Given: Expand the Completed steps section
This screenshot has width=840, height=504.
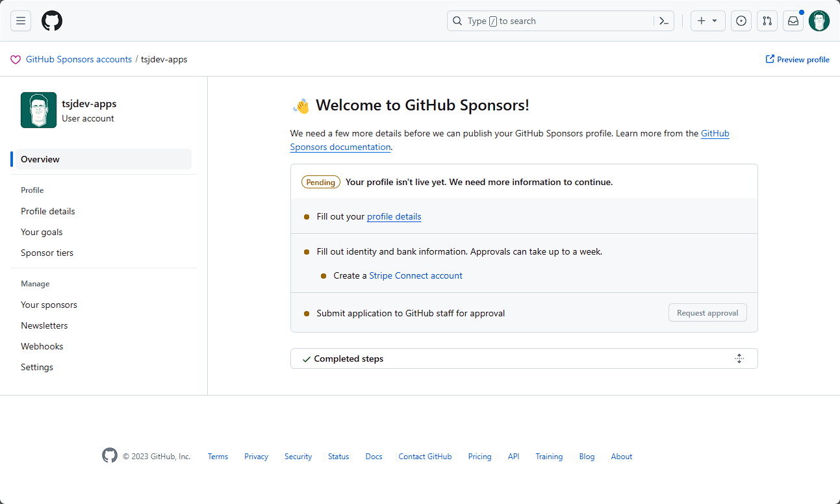Looking at the screenshot, I should click(x=349, y=359).
